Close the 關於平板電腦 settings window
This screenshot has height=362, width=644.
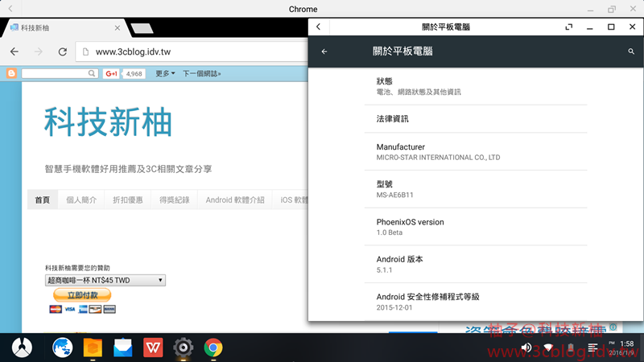(x=633, y=27)
